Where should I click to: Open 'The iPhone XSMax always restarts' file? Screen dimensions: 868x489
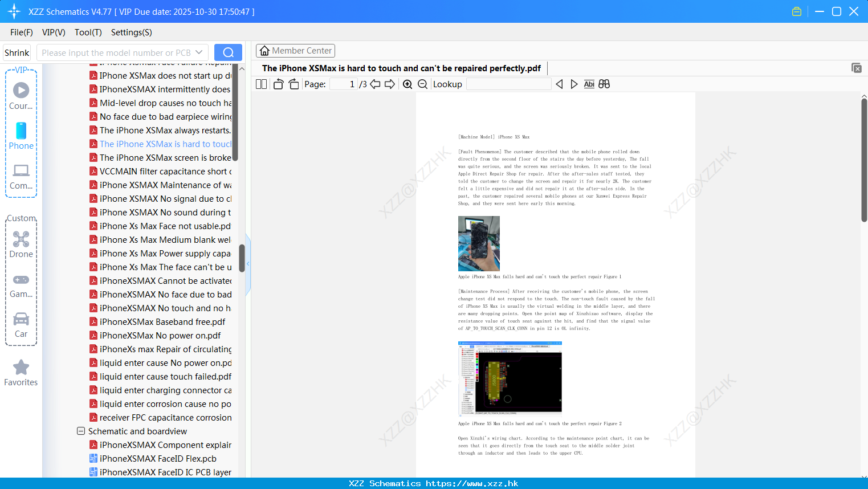click(x=161, y=131)
